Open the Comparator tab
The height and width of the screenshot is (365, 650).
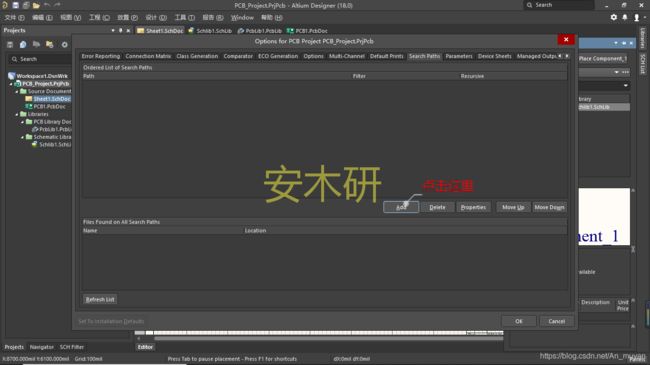click(x=238, y=56)
